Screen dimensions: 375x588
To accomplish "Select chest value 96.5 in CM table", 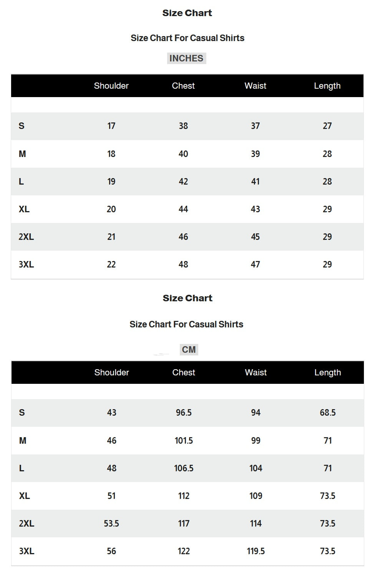I will 184,413.
